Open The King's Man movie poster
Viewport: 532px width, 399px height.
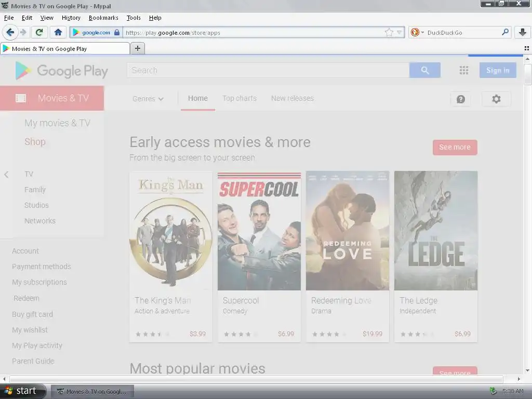171,231
